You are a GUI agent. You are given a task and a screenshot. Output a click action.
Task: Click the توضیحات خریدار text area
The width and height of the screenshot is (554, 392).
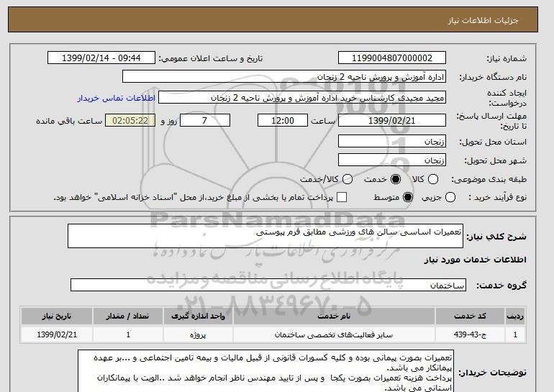coord(265,371)
